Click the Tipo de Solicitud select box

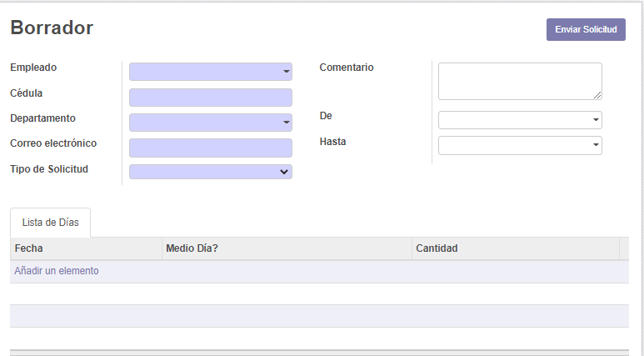click(211, 172)
